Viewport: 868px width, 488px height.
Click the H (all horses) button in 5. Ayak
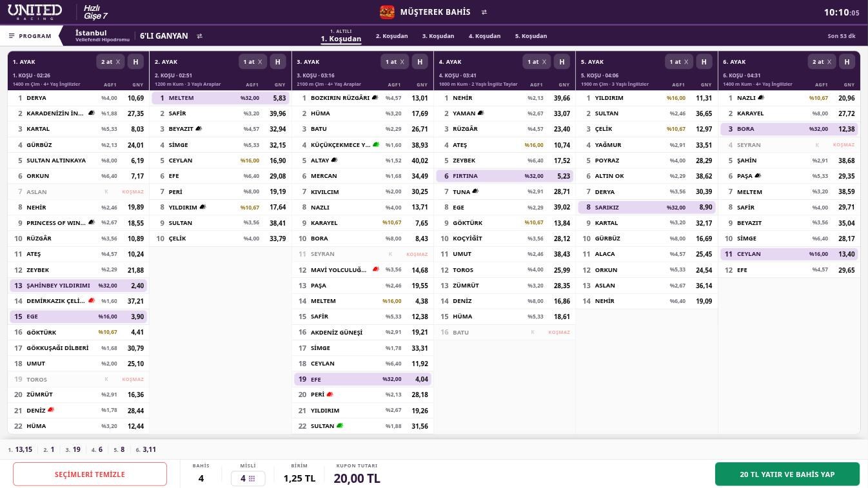click(704, 62)
